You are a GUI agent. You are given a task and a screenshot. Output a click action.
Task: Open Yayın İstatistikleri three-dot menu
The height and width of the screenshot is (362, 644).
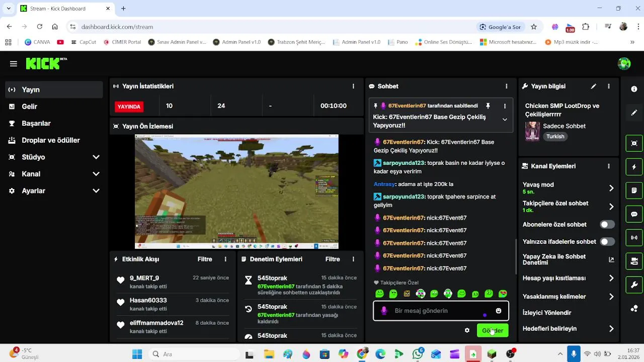coord(354,86)
